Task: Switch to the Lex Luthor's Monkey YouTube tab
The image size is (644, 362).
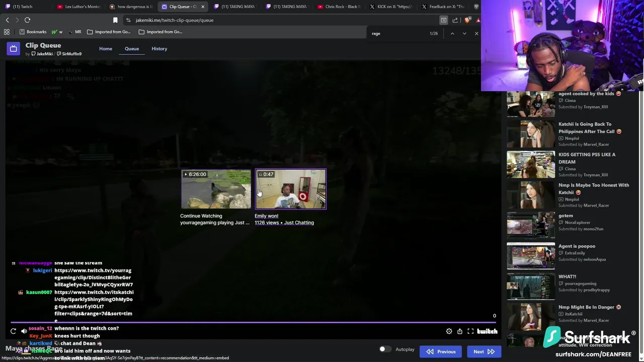Action: click(79, 7)
